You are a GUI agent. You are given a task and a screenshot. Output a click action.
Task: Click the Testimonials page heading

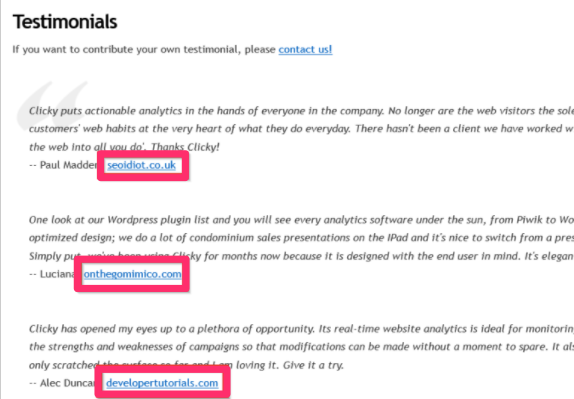coord(65,22)
